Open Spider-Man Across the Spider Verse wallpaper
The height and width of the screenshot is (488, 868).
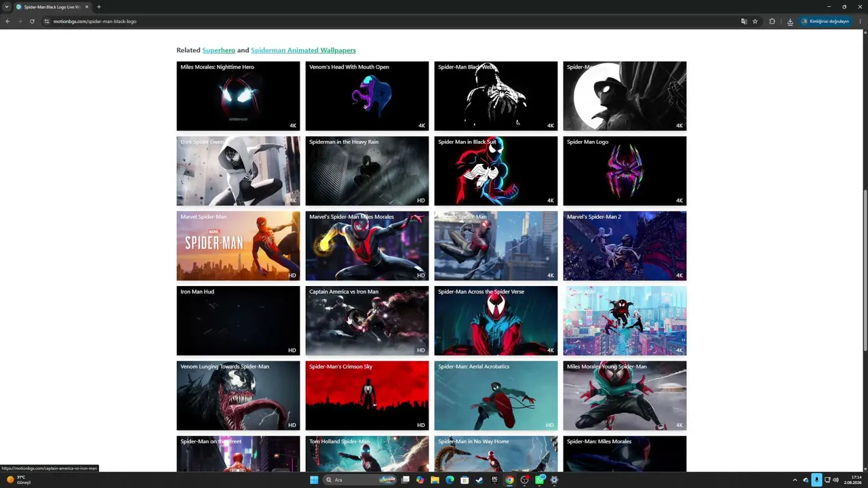click(x=496, y=321)
